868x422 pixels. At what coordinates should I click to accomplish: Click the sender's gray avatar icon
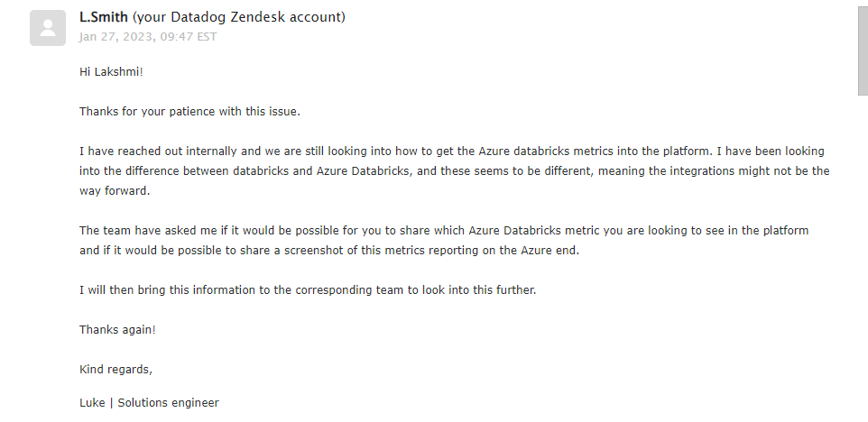coord(47,28)
